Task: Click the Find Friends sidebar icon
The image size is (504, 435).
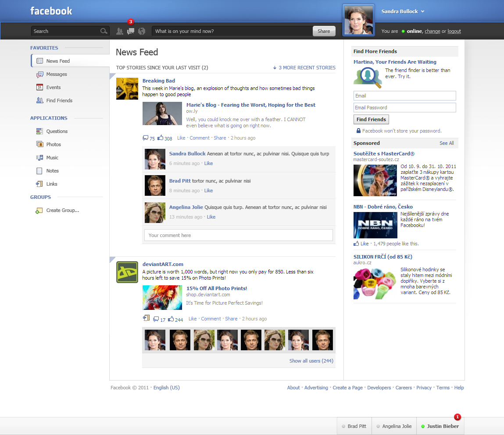Action: click(40, 101)
